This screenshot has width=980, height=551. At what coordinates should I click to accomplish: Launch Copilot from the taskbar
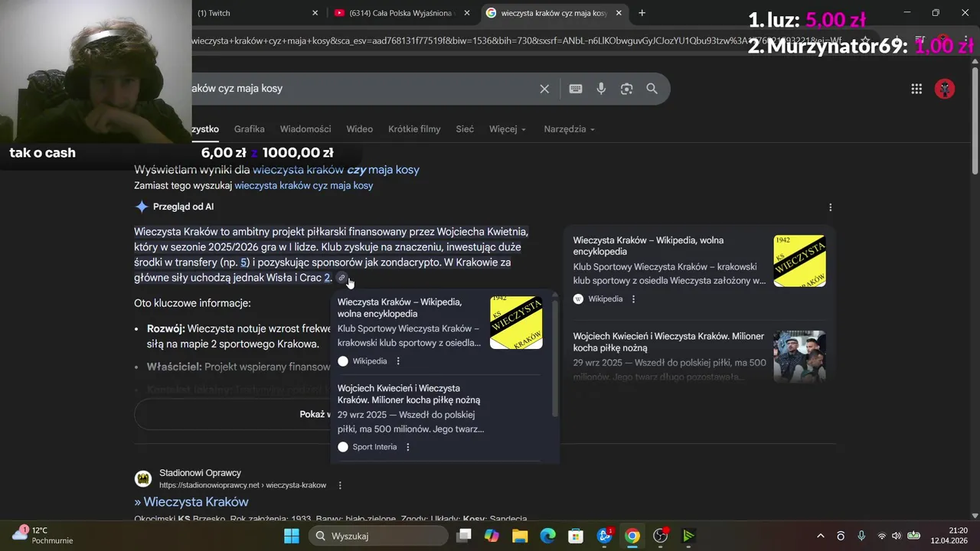492,536
